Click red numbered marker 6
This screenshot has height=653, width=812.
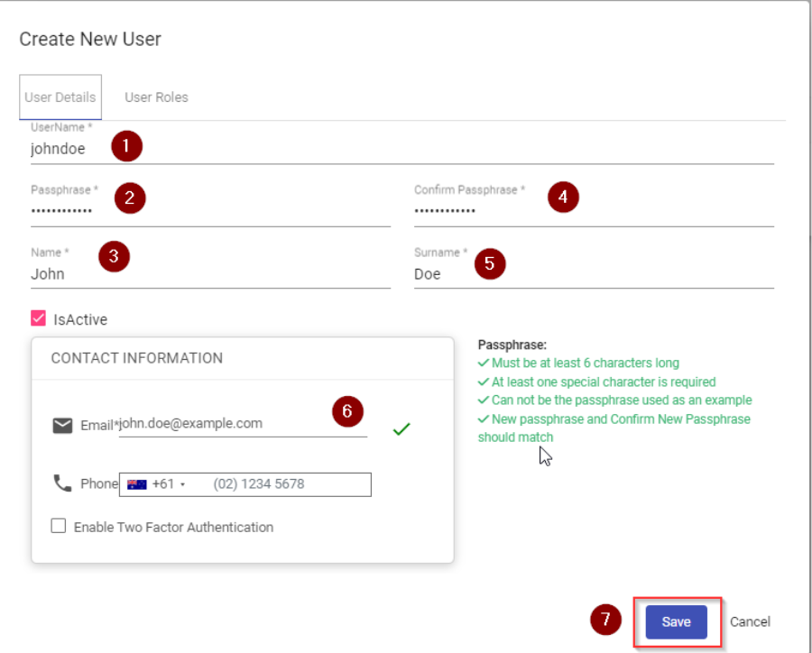pyautogui.click(x=347, y=412)
